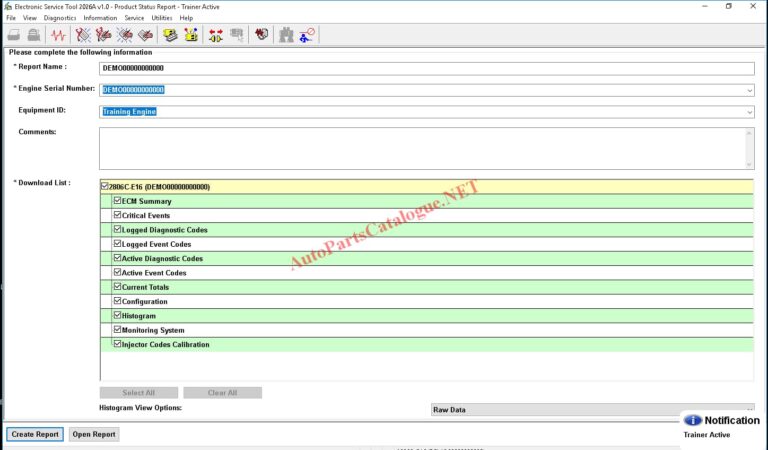Open the File menu

[11, 18]
